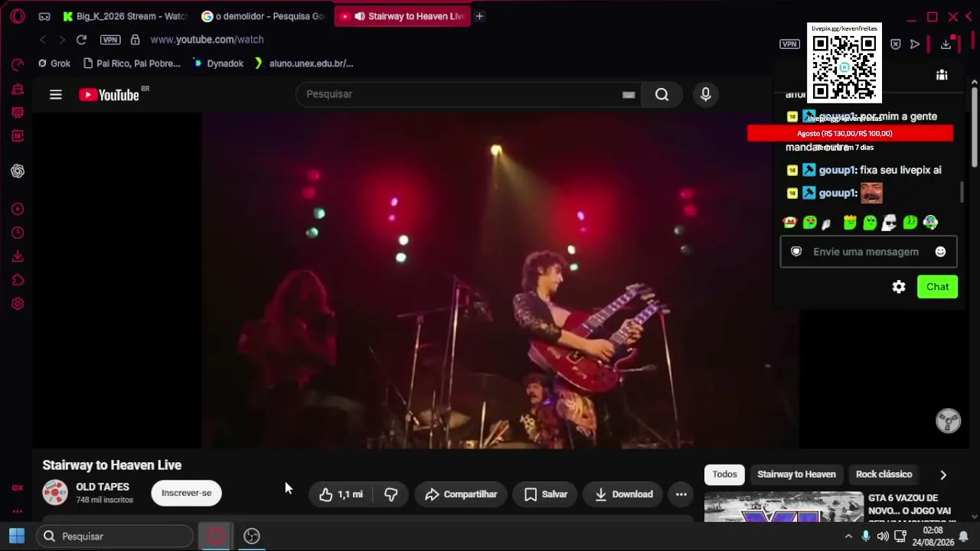Open the 'Pai Rico, Pai Pobre' bookmark
The height and width of the screenshot is (551, 980).
click(132, 64)
